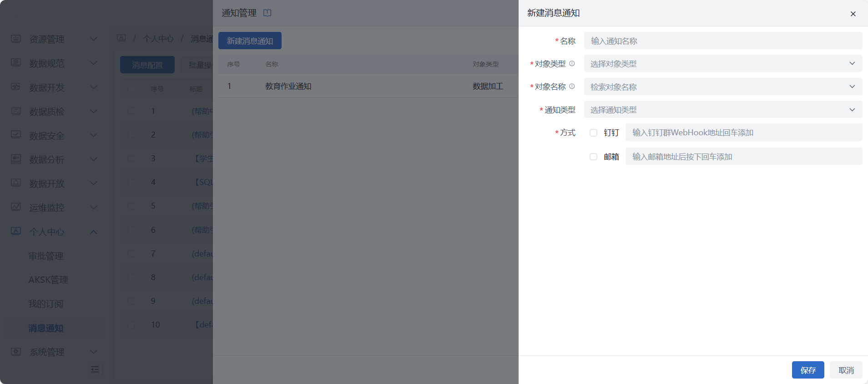Tick the checkbox for row 1
Screen dimensions: 868x384
point(131,111)
